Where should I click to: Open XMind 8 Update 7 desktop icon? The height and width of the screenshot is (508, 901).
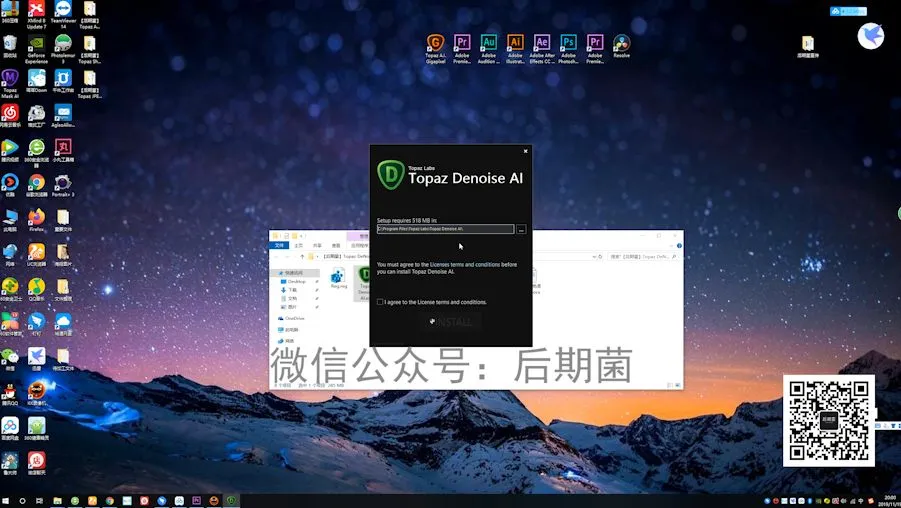[36, 15]
